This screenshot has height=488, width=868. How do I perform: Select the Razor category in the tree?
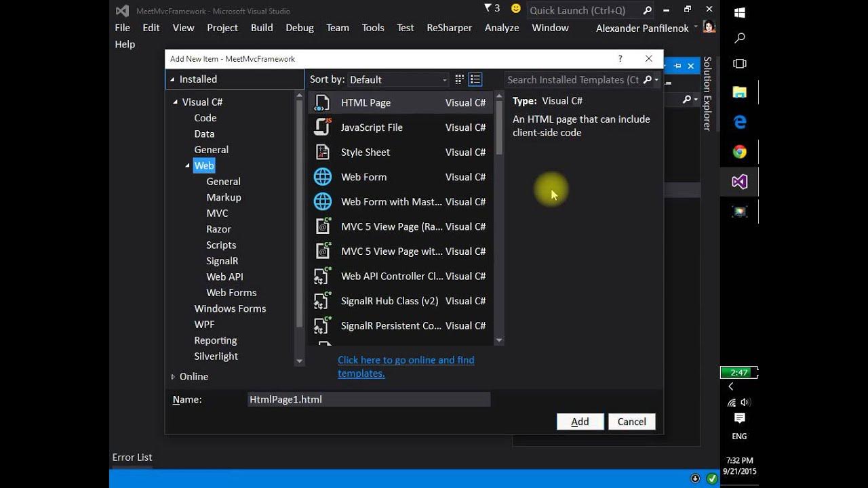point(218,229)
